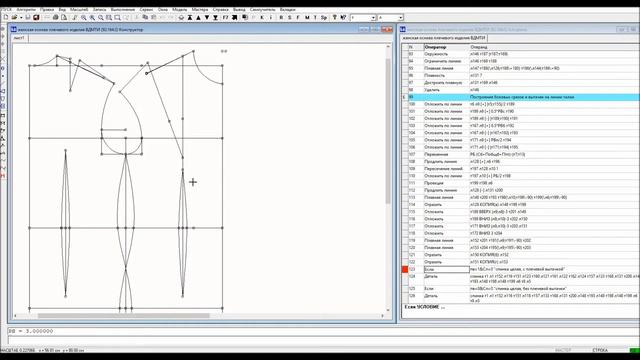Open the Выполнение menu
640x360 pixels.
[x=123, y=9]
